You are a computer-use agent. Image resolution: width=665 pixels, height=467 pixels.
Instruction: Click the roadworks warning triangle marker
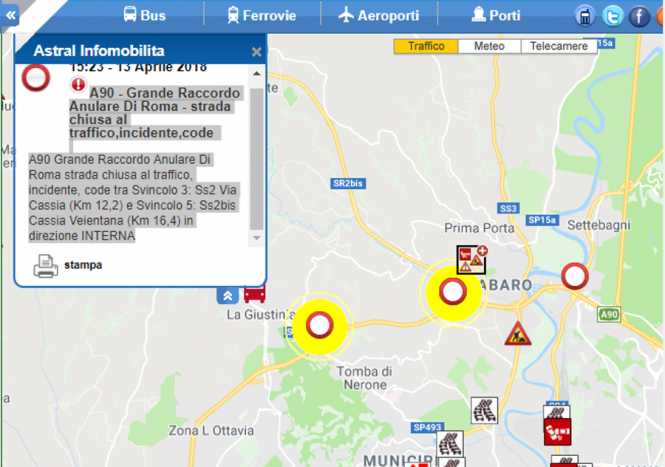pyautogui.click(x=517, y=333)
